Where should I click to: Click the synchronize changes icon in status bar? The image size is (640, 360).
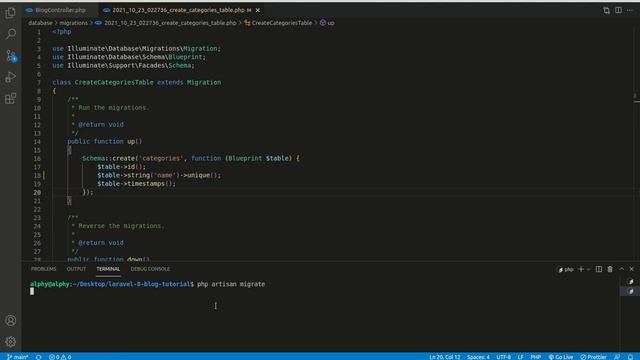coord(38,357)
